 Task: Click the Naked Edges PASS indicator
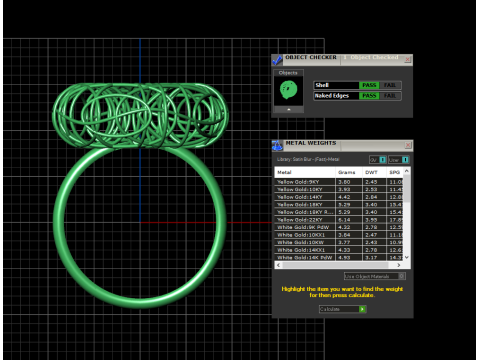tap(369, 96)
